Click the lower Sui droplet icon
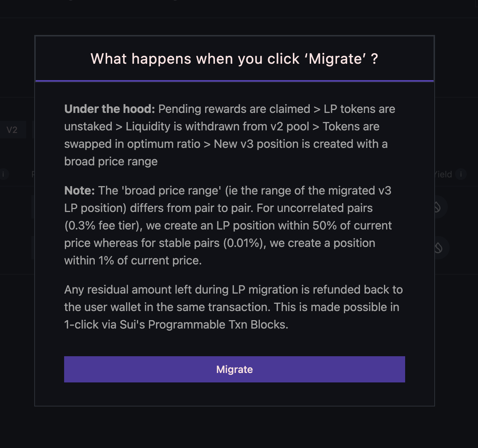The image size is (478, 448). click(x=438, y=248)
